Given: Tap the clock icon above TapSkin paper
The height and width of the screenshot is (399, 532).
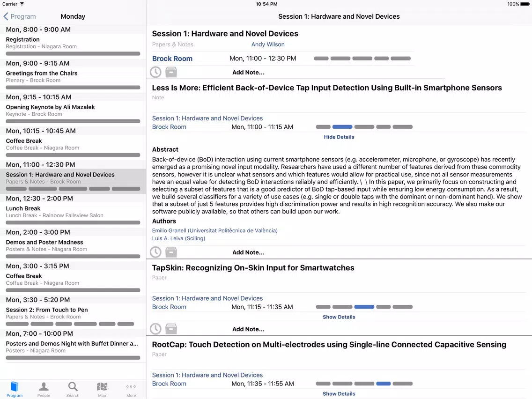Looking at the screenshot, I should tap(156, 252).
